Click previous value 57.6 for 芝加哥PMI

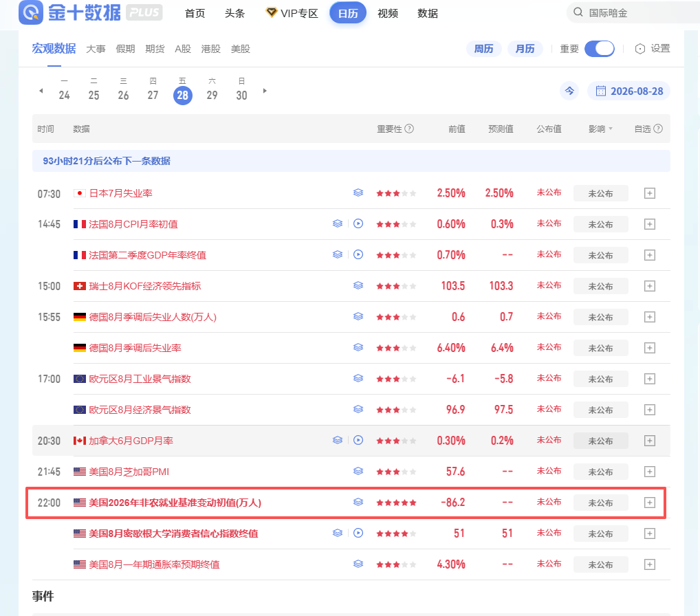click(455, 472)
